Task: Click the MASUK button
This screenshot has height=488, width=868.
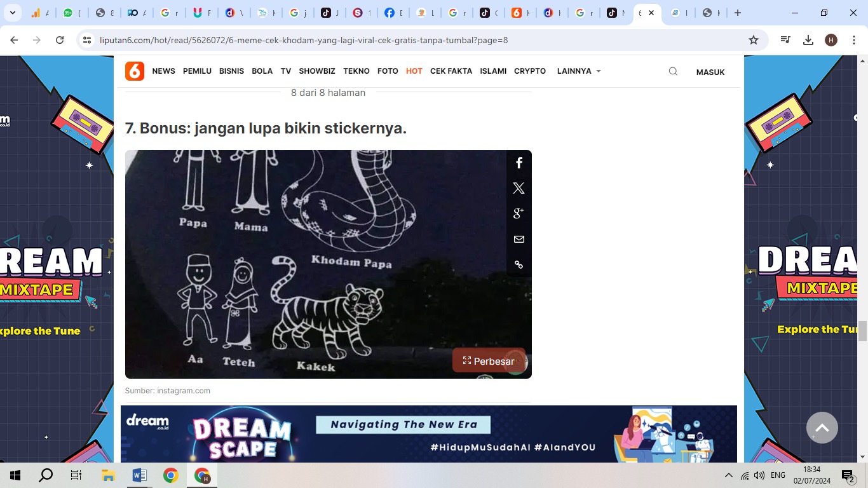Action: pyautogui.click(x=710, y=72)
